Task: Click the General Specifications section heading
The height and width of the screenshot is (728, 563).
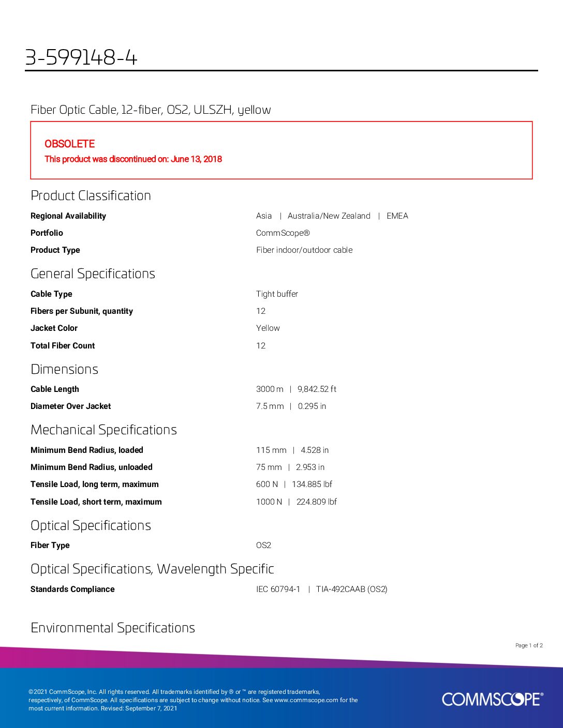Action: point(93,274)
